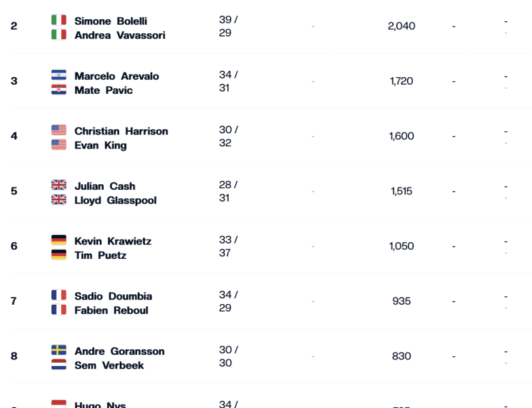This screenshot has width=532, height=408.
Task: Click the French flag beside Sadio Doumbia
Action: 59,296
